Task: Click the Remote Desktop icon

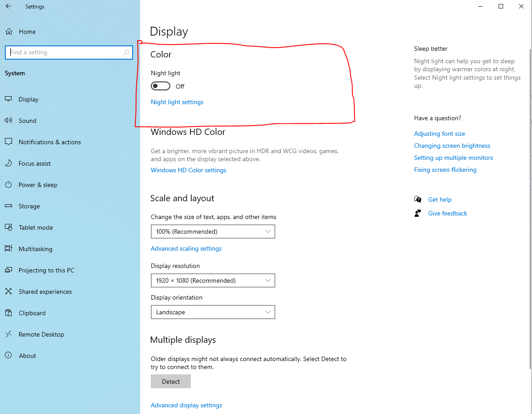Action: pos(8,334)
